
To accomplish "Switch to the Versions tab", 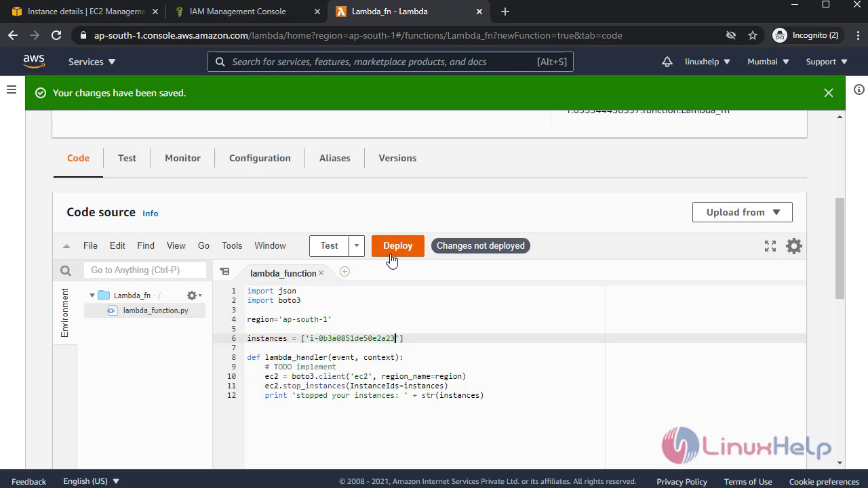I will click(x=397, y=158).
